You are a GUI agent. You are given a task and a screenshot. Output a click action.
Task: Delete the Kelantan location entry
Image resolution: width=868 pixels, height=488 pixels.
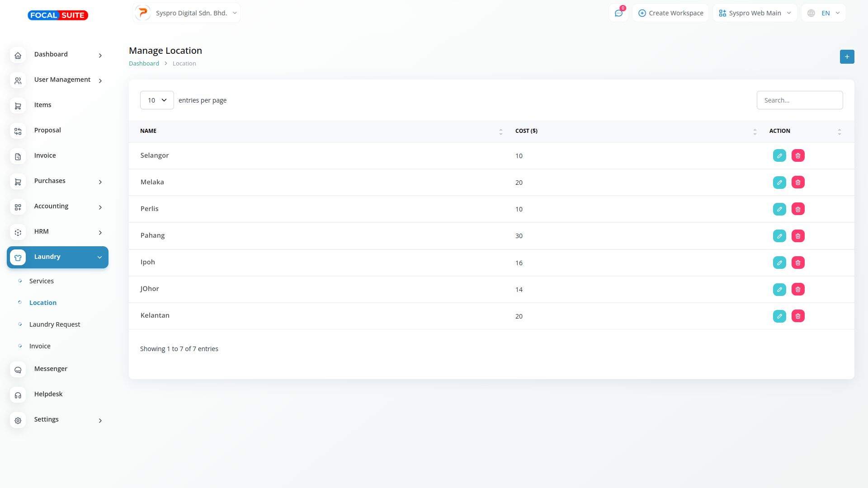pyautogui.click(x=798, y=316)
